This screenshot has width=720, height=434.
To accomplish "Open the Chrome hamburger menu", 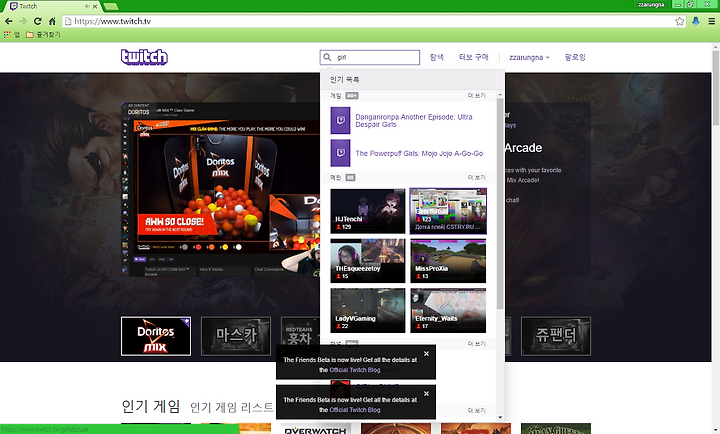I will [x=711, y=21].
